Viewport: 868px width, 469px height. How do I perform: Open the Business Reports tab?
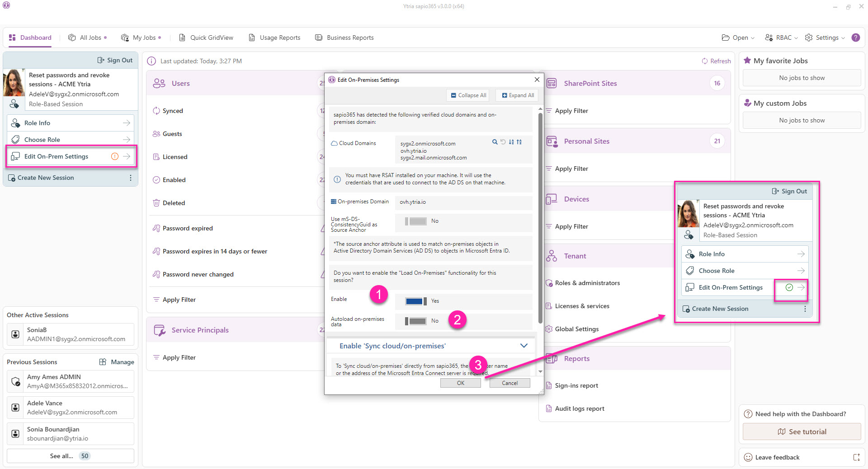[x=344, y=38]
